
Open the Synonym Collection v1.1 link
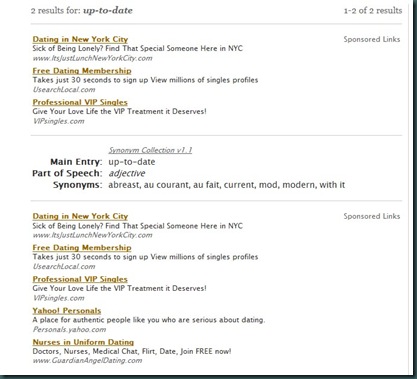click(x=150, y=150)
